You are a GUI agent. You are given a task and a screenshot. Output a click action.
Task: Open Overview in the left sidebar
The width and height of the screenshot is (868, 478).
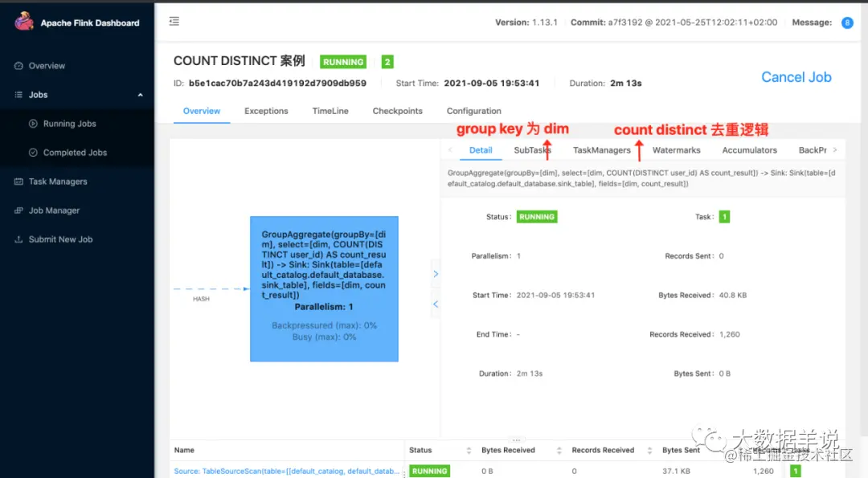point(47,66)
